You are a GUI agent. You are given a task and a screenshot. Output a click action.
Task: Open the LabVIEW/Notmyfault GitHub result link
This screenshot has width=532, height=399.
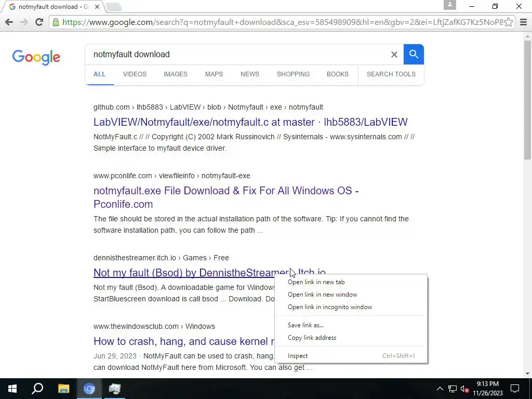250,122
